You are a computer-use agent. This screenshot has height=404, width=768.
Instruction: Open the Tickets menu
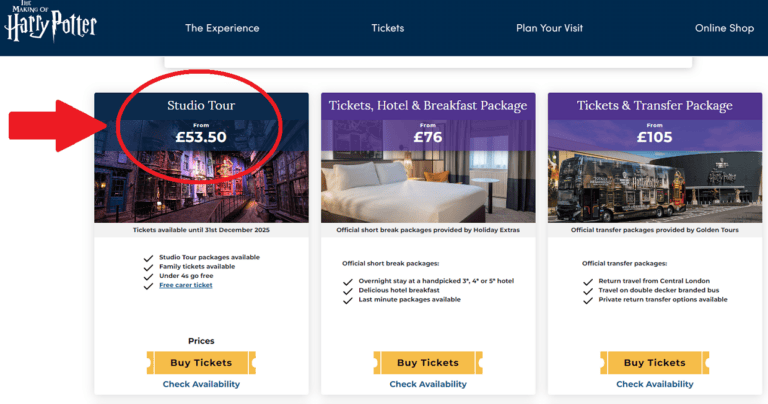[x=387, y=28]
